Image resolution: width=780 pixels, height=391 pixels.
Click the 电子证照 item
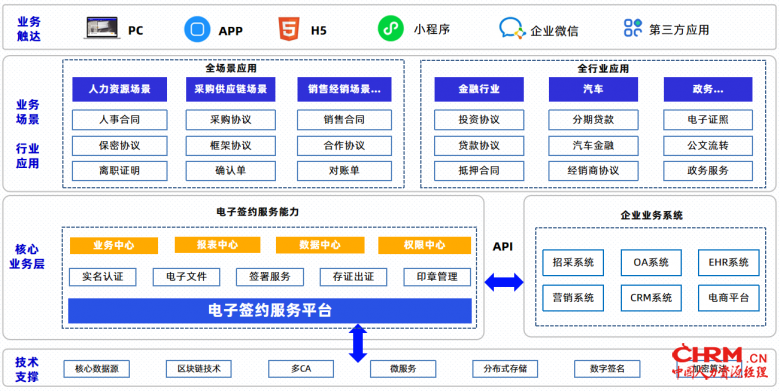(708, 120)
